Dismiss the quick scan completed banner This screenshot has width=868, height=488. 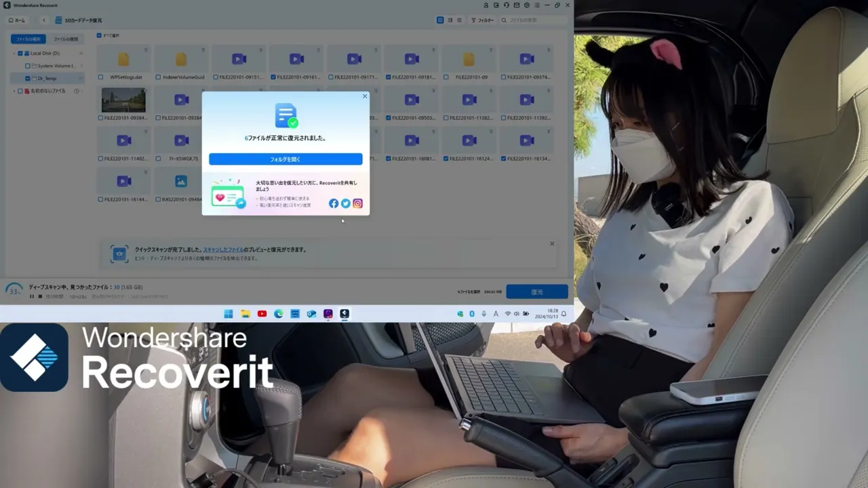[552, 244]
